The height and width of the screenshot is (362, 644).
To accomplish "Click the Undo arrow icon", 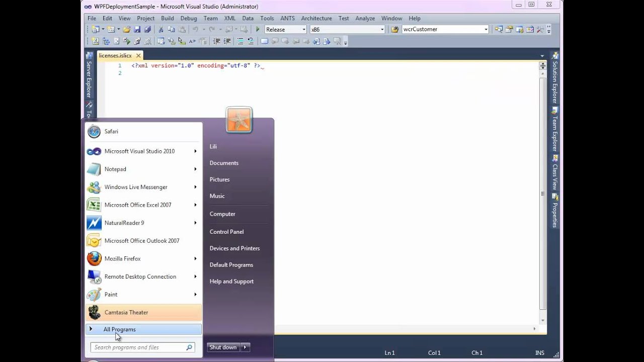I will click(195, 29).
